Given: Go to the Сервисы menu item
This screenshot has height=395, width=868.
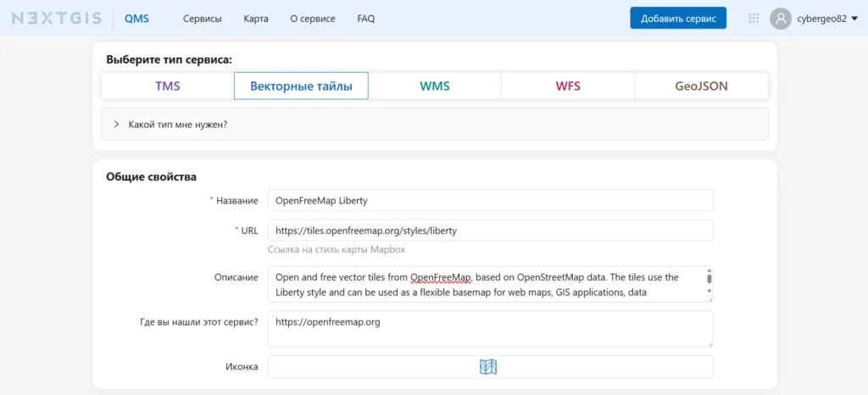Looking at the screenshot, I should coord(202,19).
